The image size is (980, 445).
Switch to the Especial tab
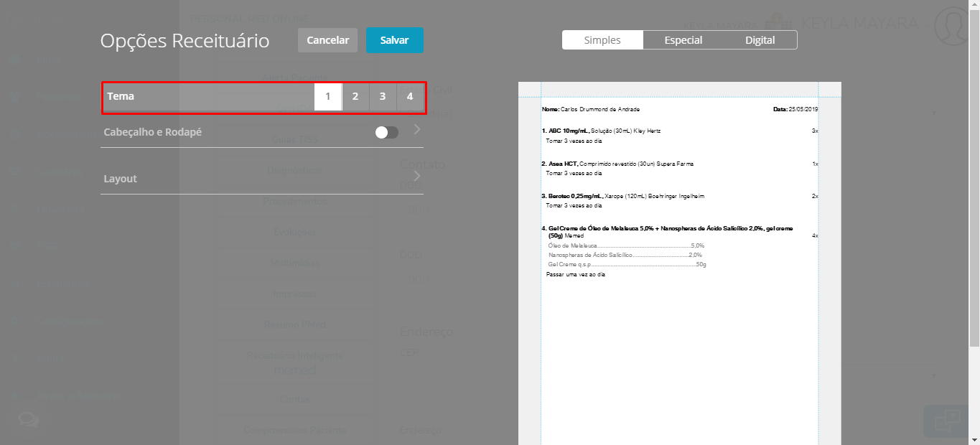683,40
